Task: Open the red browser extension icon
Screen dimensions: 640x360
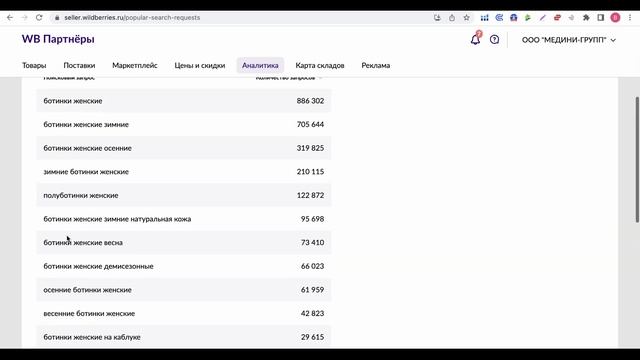Action: (557, 18)
